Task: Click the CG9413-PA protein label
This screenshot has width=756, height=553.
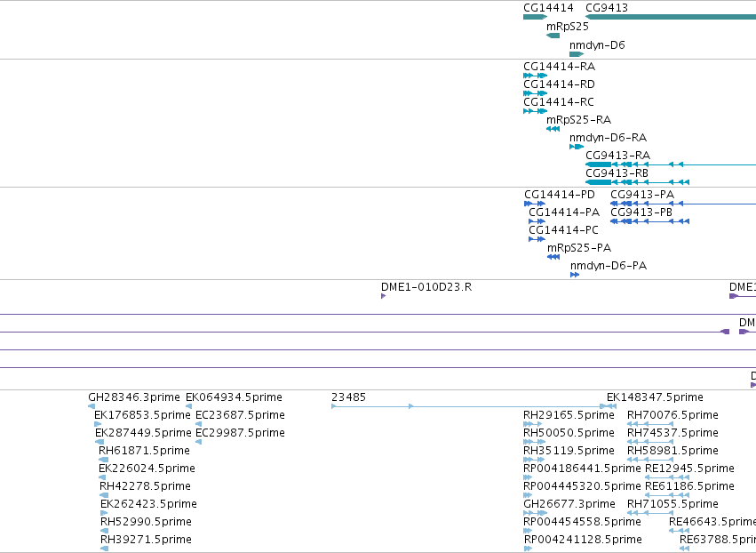Action: 642,195
